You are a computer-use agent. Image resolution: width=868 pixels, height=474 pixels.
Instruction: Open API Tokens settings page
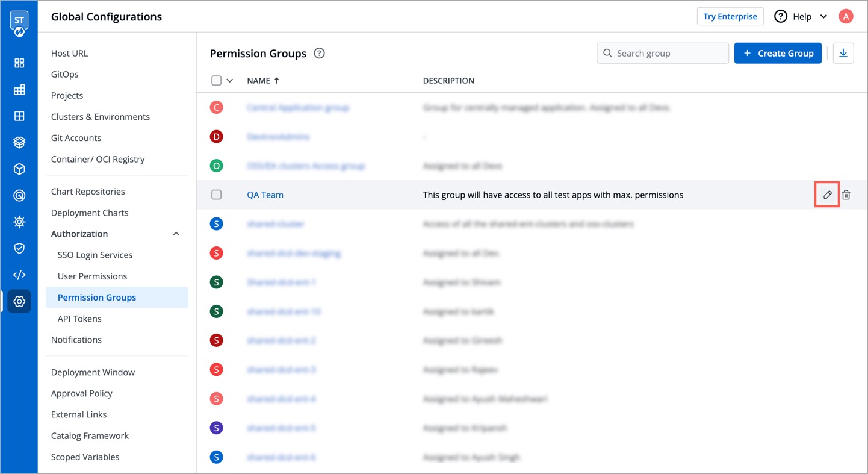coord(79,319)
